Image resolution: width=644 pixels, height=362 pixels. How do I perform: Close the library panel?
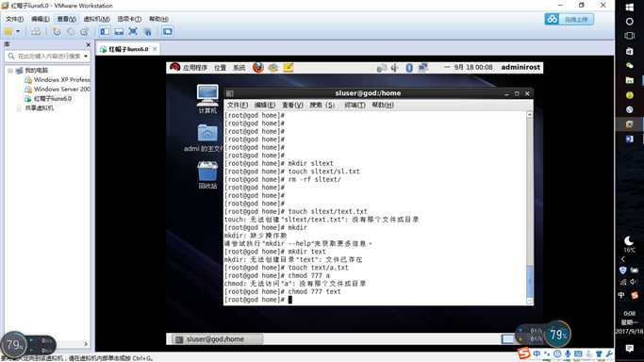[88, 44]
